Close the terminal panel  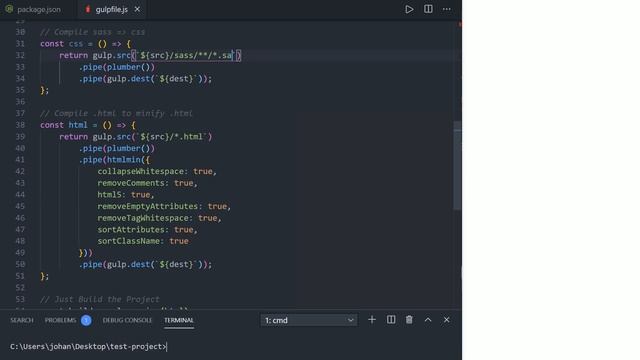[x=447, y=320]
